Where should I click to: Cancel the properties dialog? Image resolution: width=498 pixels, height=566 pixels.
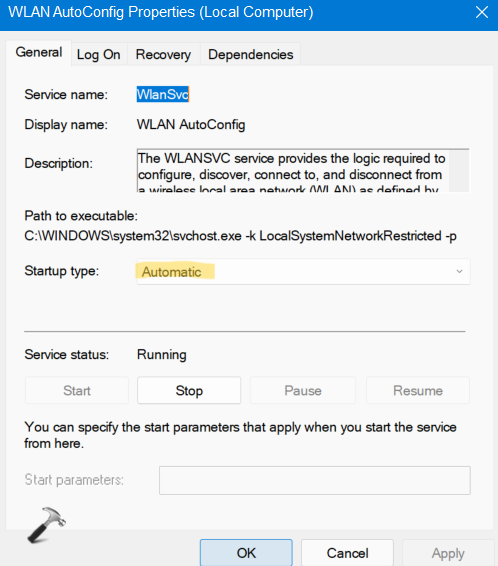pos(347,553)
